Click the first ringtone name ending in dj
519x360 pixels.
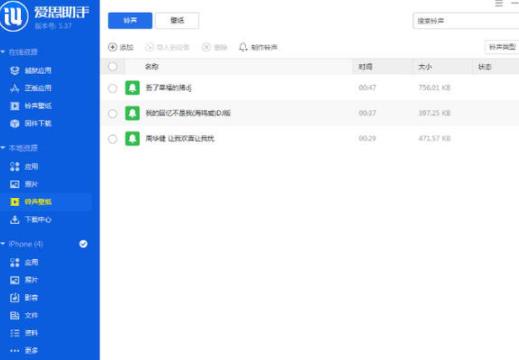point(169,88)
